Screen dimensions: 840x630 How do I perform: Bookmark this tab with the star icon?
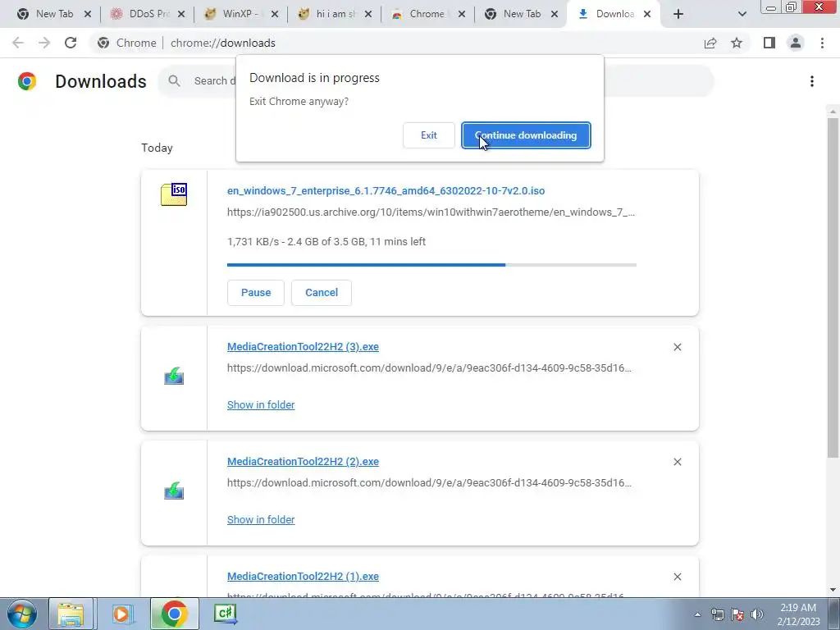coord(737,43)
